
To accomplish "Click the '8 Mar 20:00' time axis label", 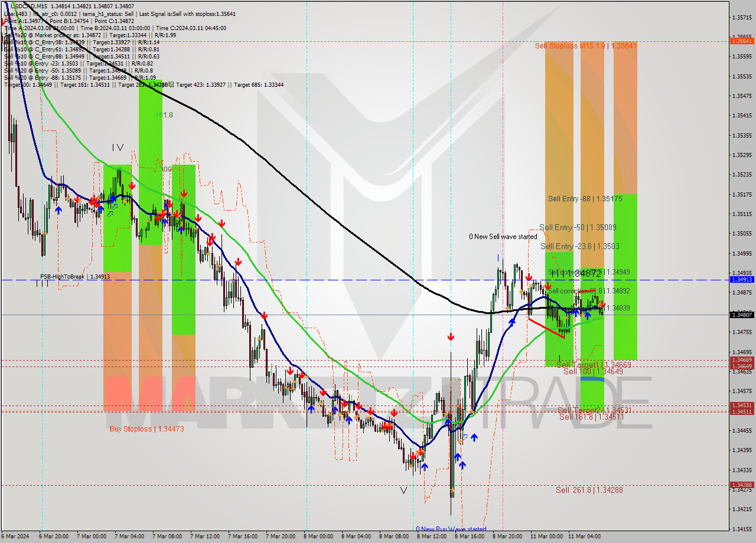I will coord(507,537).
